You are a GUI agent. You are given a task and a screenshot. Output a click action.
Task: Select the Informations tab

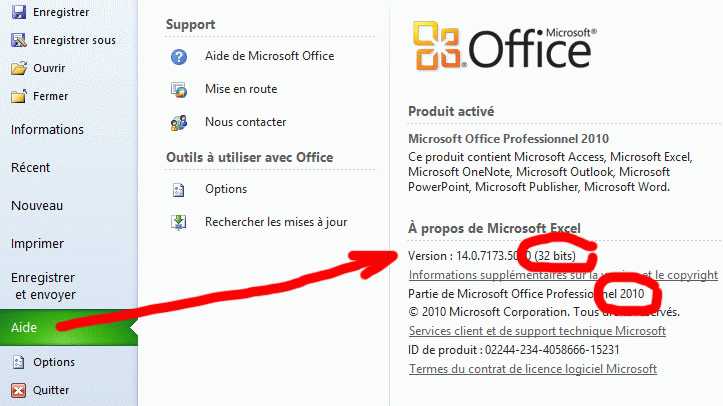[47, 129]
